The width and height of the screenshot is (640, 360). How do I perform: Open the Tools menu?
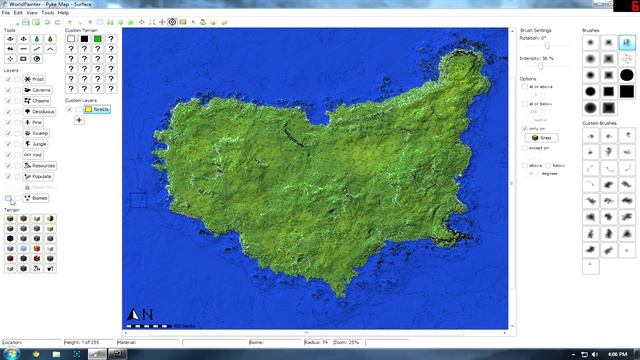pyautogui.click(x=47, y=13)
